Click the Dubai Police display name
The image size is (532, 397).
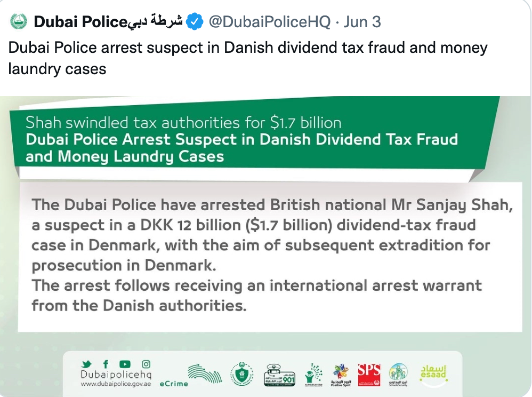pos(109,22)
